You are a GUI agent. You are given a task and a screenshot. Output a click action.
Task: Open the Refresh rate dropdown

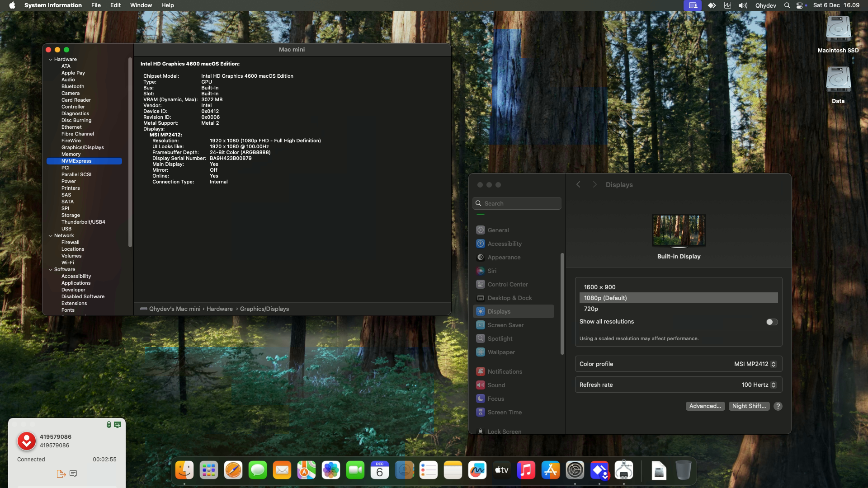pyautogui.click(x=758, y=385)
